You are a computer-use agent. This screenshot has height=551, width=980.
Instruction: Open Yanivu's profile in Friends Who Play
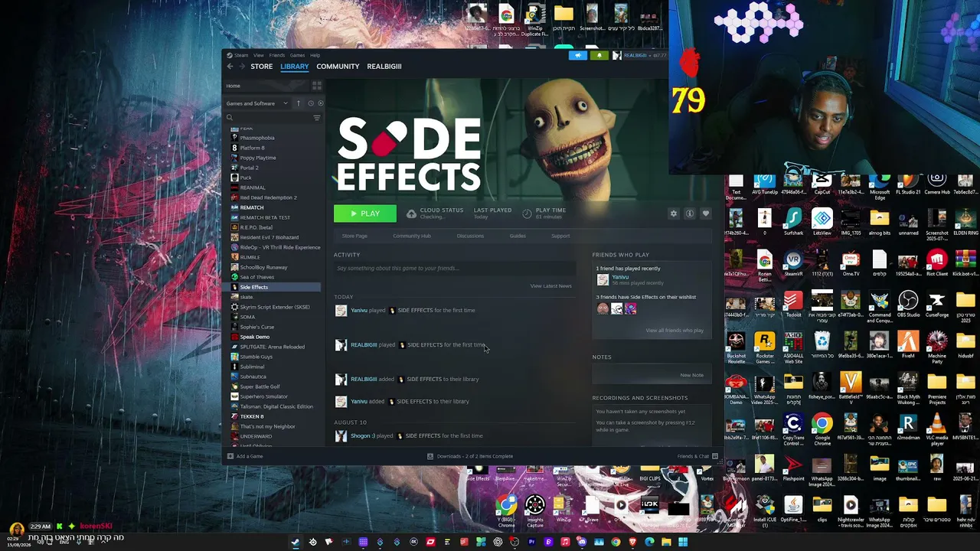point(620,277)
